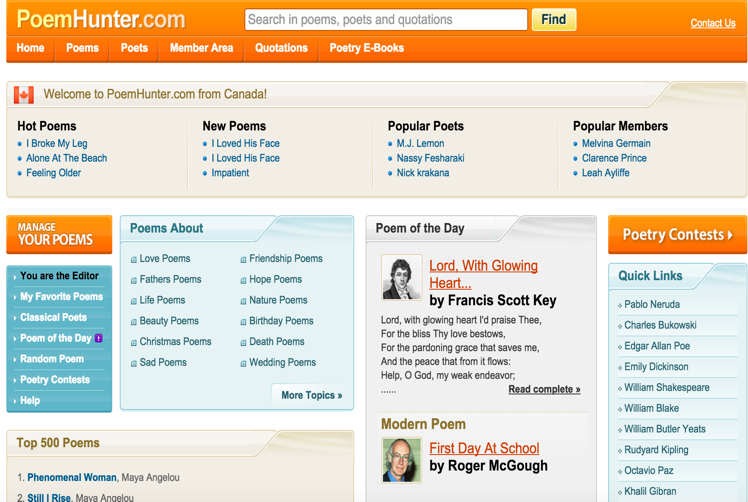The height and width of the screenshot is (502, 748).
Task: Open member Clarence Prince profile
Action: [x=614, y=158]
